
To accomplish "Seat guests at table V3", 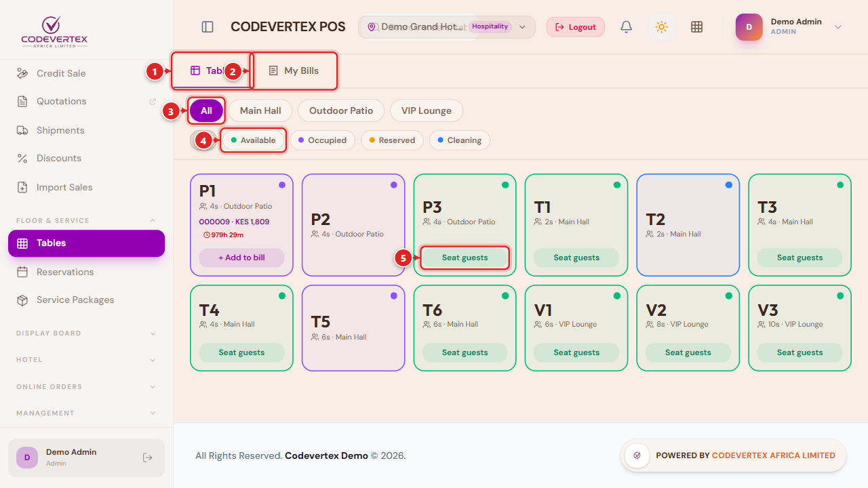I will tap(800, 352).
